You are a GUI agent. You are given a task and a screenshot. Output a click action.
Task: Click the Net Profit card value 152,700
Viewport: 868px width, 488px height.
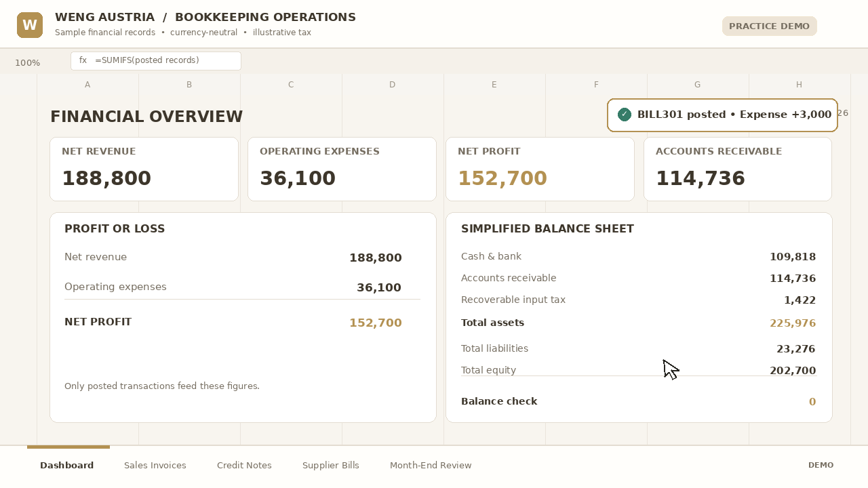click(x=502, y=178)
